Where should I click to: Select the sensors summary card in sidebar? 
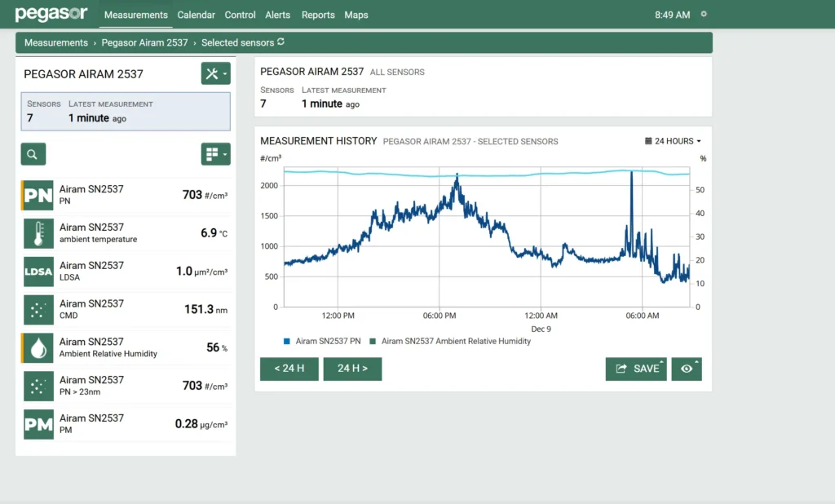tap(126, 112)
